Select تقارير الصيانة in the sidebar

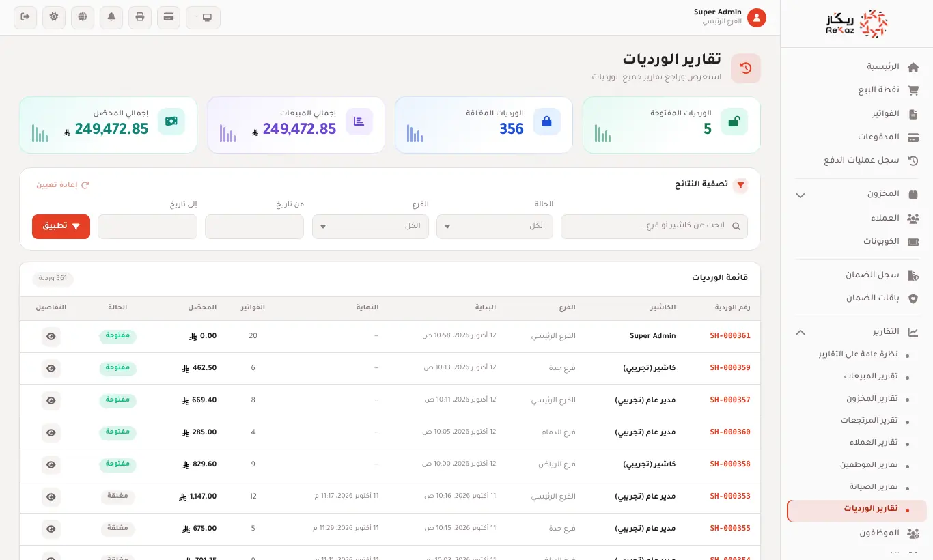857,487
